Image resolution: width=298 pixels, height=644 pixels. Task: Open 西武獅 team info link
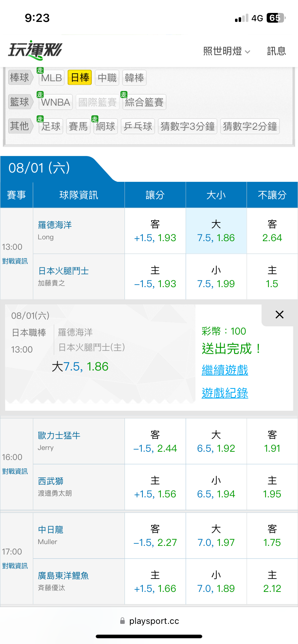point(51,481)
